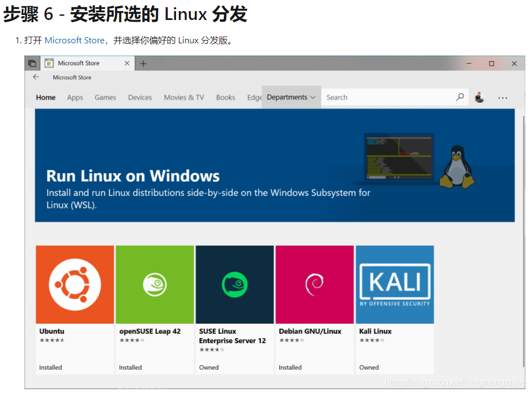This screenshot has width=532, height=393.
Task: Click the openSUSE star rating
Action: [x=132, y=340]
